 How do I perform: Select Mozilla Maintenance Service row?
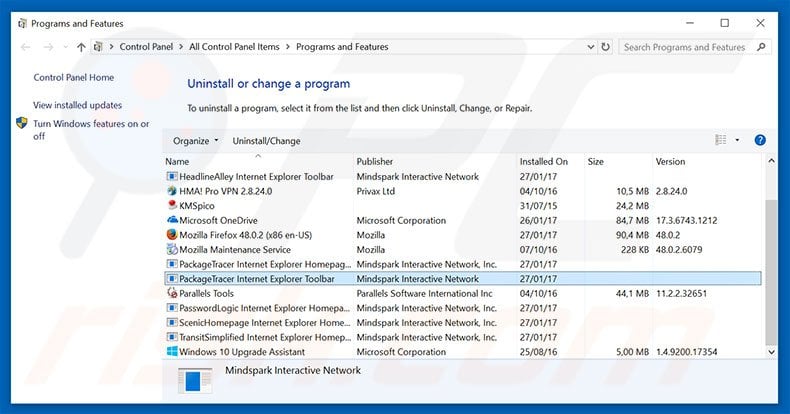coord(463,249)
